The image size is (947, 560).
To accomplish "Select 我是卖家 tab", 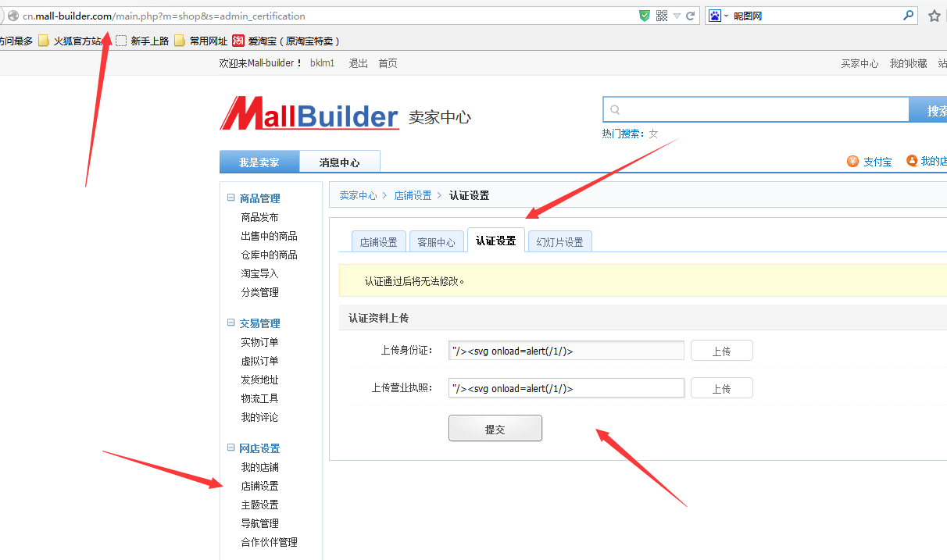I will point(259,162).
